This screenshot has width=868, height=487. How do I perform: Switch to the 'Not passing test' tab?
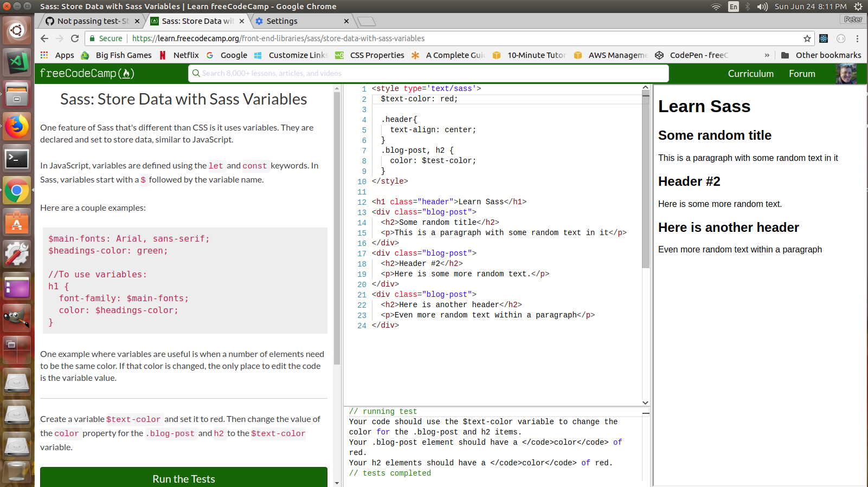(x=91, y=21)
